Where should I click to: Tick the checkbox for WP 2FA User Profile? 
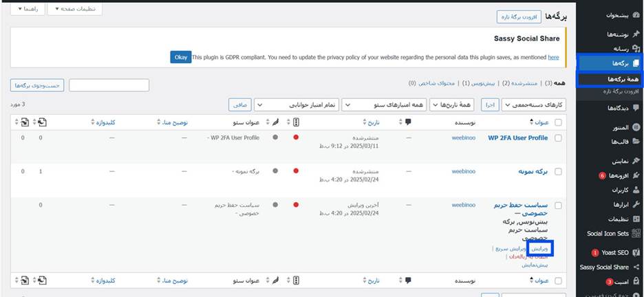point(558,138)
